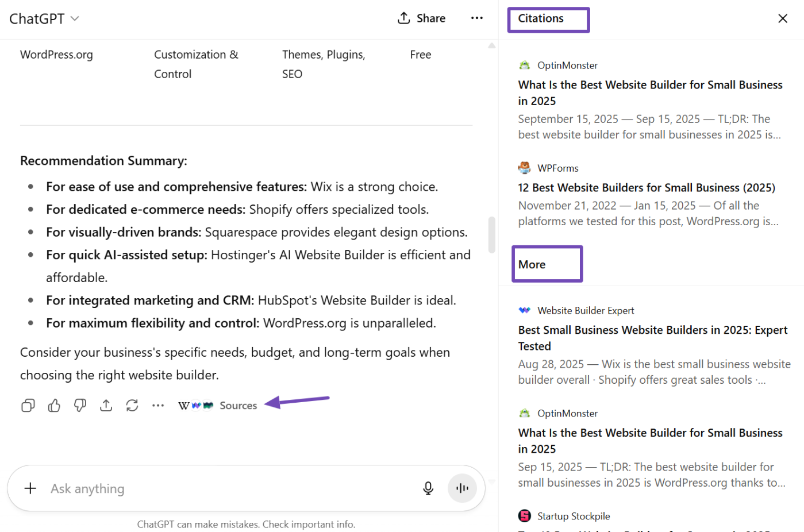
Task: Open the Sources button
Action: coord(218,406)
